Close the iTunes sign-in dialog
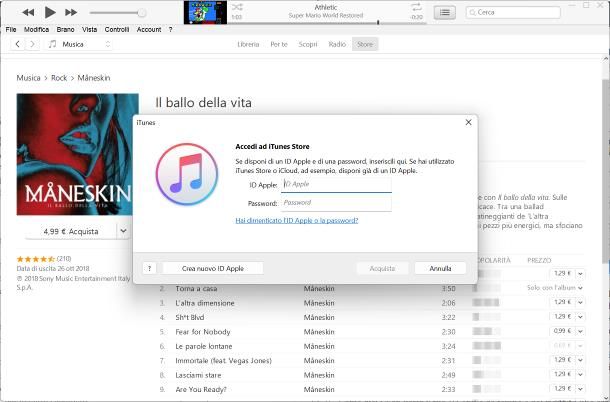This screenshot has height=402, width=610. tap(468, 122)
